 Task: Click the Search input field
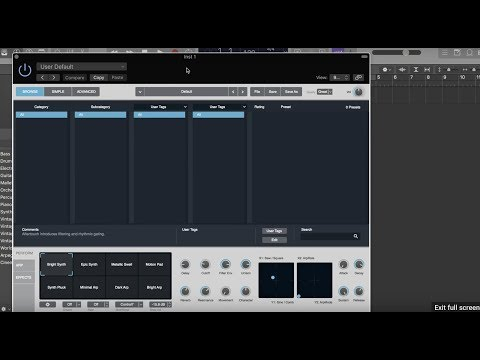tap(327, 236)
